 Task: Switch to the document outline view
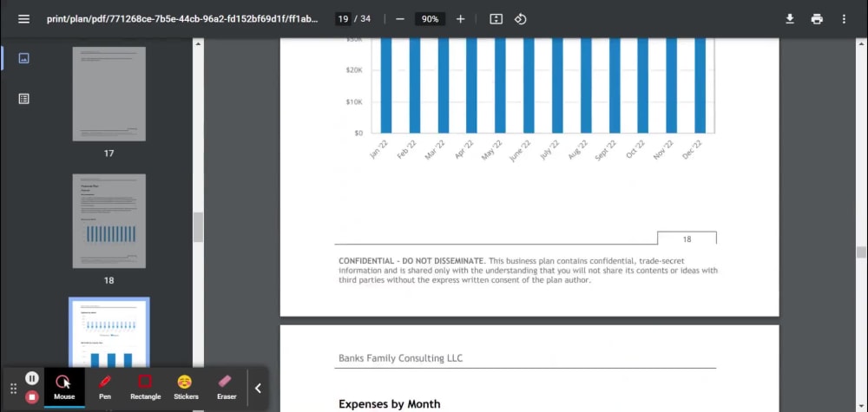(23, 98)
